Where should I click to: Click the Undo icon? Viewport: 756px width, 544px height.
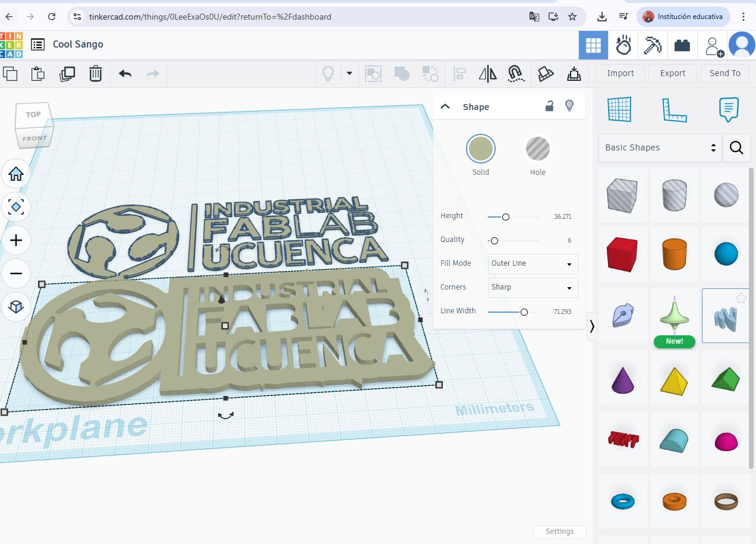[x=125, y=73]
